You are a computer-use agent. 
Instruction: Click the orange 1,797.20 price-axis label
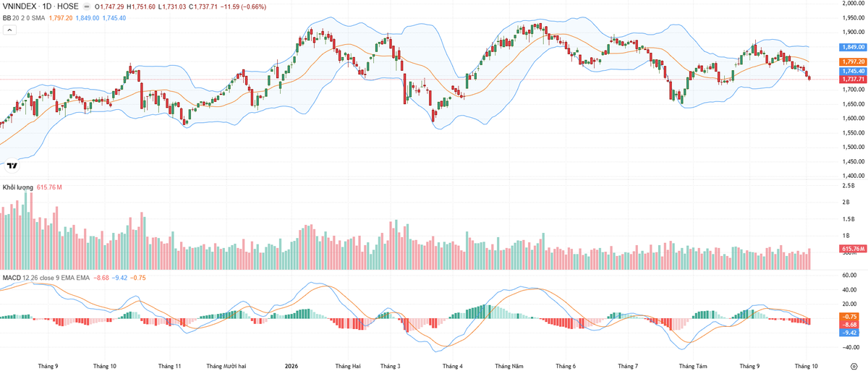[853, 62]
